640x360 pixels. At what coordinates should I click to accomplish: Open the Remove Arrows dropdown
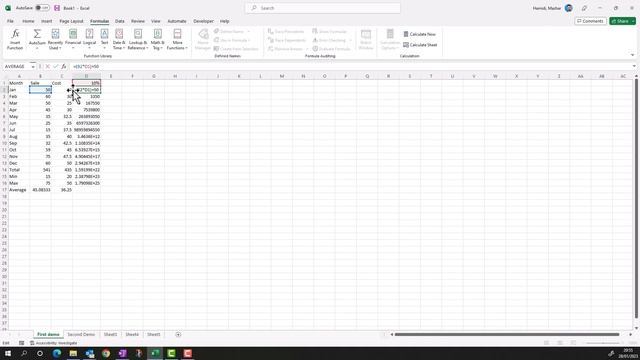[307, 49]
